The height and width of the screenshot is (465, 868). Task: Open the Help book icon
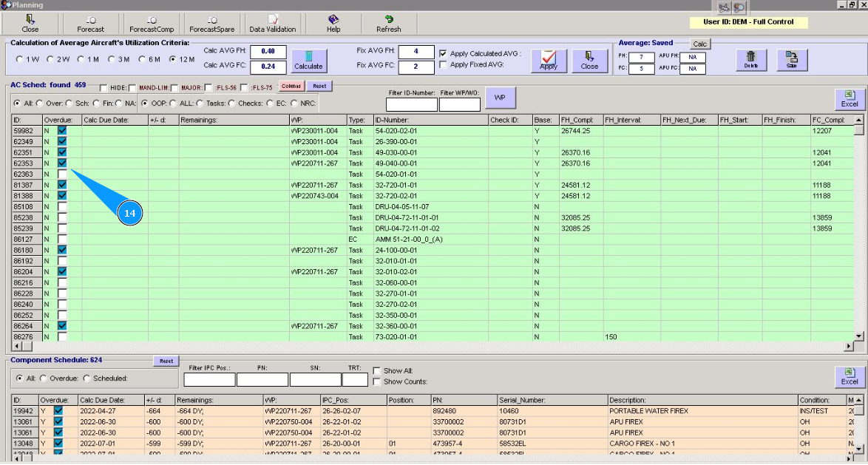coord(333,24)
